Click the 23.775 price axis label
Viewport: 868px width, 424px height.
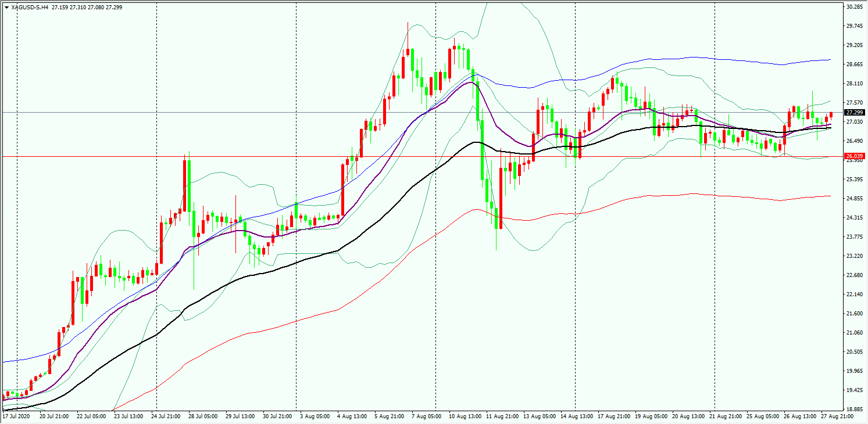point(854,237)
